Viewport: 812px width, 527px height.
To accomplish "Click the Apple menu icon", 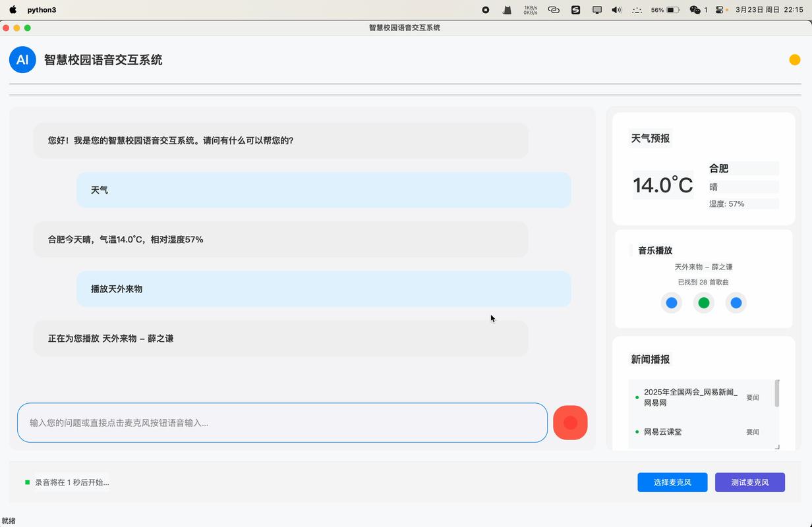I will point(13,10).
